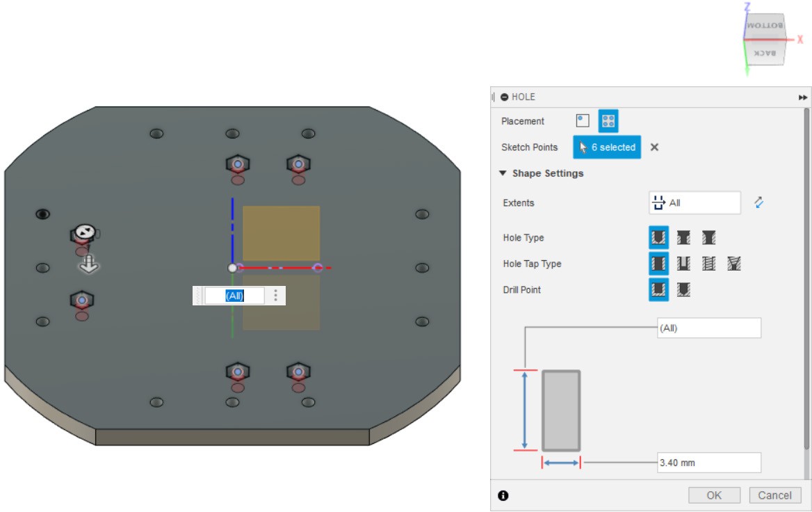Select the multiple holes from sketch placement

click(x=608, y=121)
